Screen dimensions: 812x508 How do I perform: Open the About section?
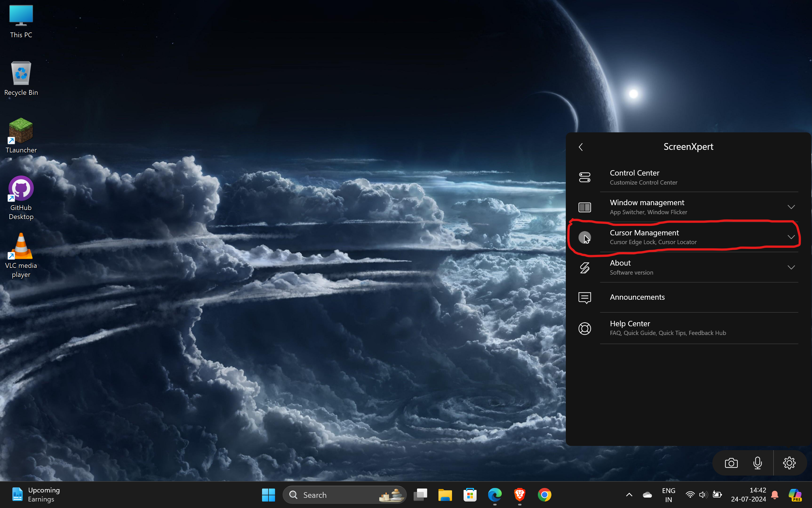pos(688,268)
